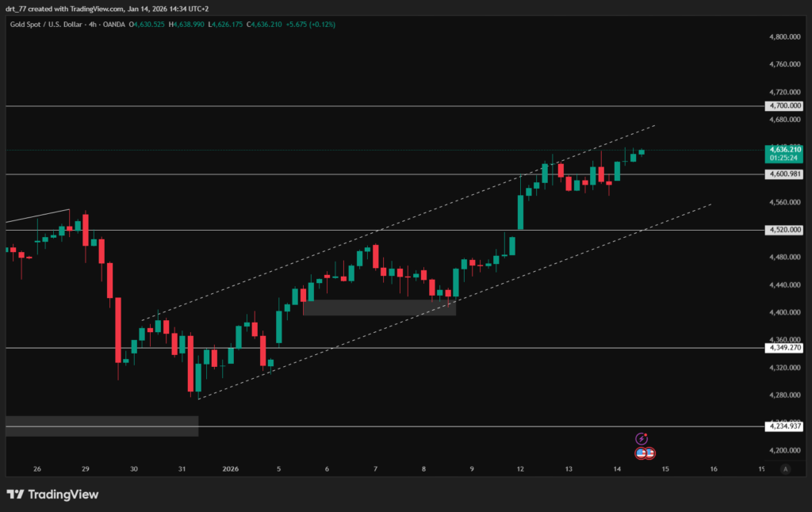Screen dimensions: 812x512
Task: Select the short trendline at top left
Action: pos(37,216)
